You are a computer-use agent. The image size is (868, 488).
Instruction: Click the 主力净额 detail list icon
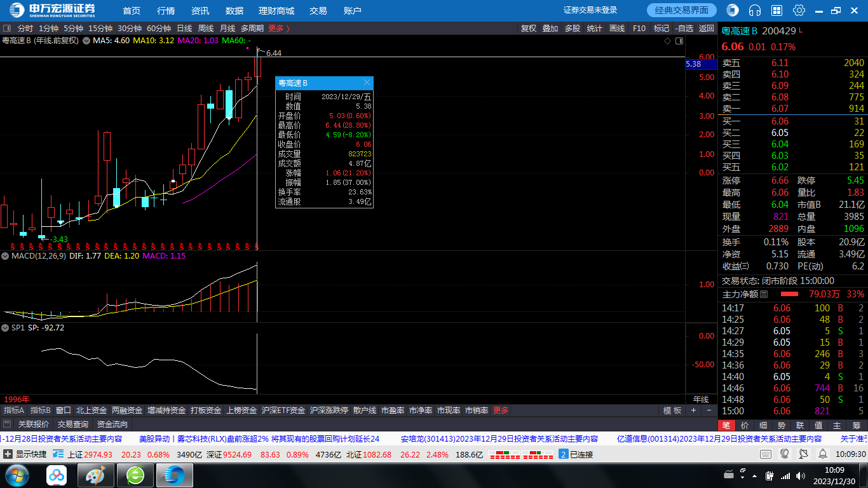(764, 294)
